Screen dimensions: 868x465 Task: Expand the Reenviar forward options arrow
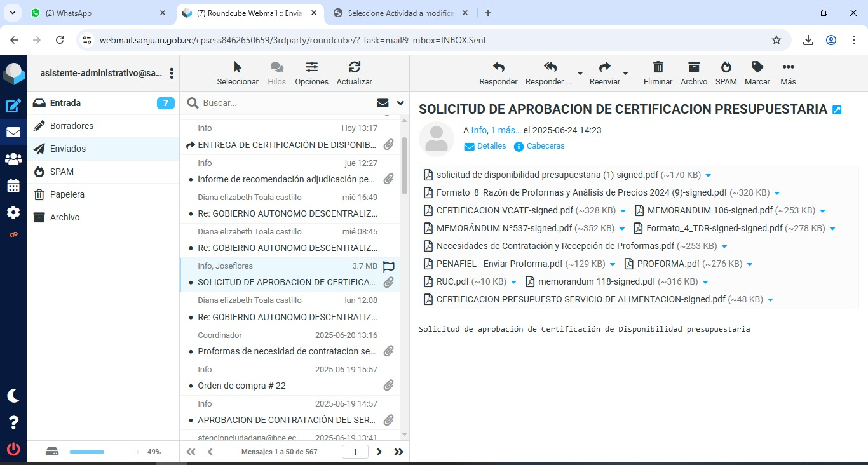click(625, 74)
